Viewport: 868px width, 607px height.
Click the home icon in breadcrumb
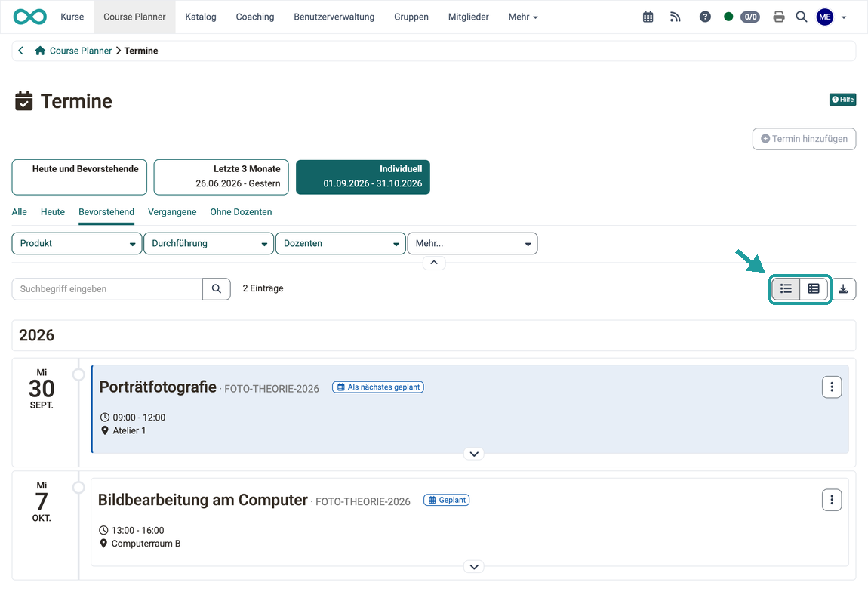(x=40, y=51)
